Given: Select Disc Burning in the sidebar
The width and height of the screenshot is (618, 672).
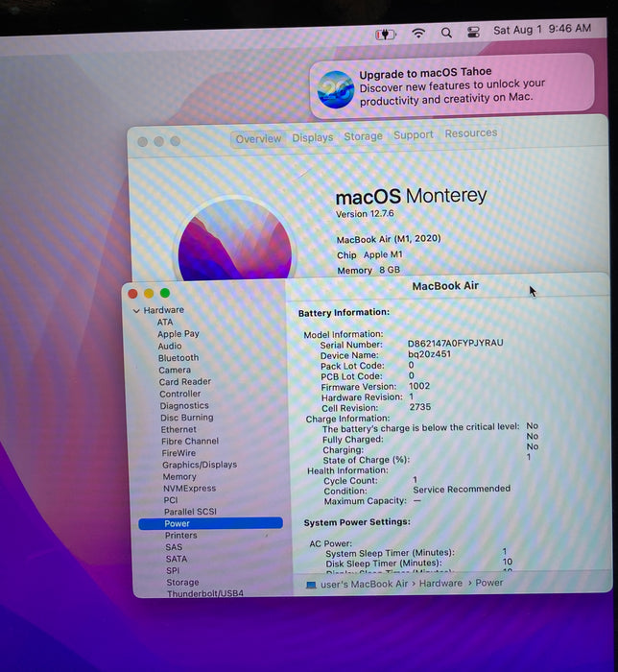Looking at the screenshot, I should point(187,418).
